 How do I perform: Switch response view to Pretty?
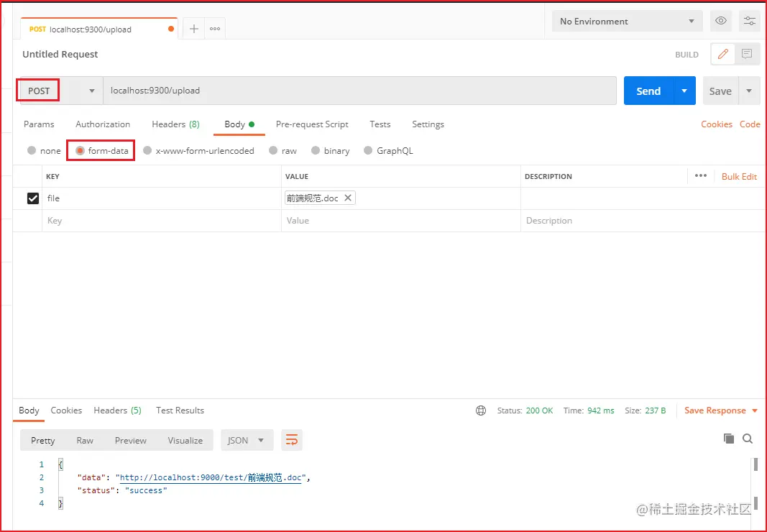(x=43, y=440)
